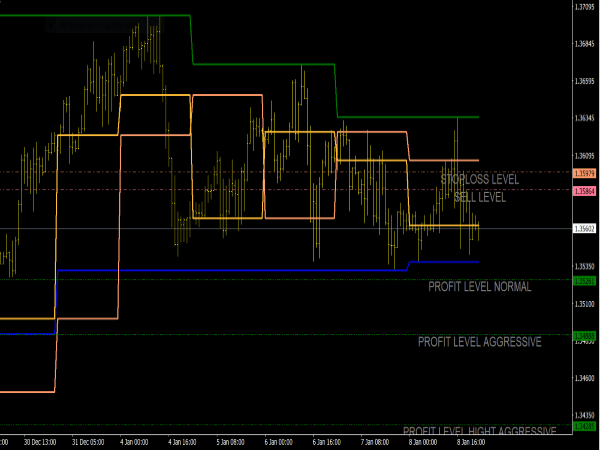The width and height of the screenshot is (600, 450).
Task: Click the 7 Jan 08:00 time label
Action: [x=374, y=441]
